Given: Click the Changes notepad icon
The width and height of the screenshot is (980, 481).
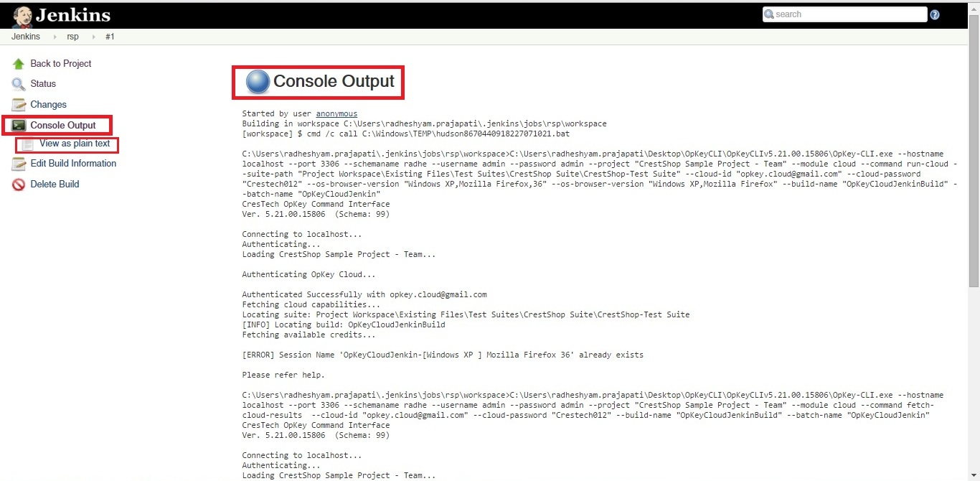Looking at the screenshot, I should coord(19,105).
